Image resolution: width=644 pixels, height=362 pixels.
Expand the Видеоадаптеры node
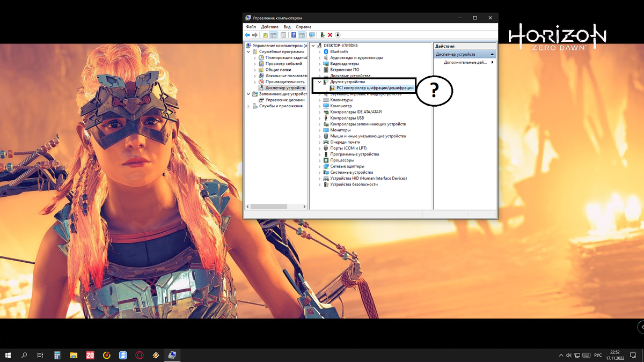[x=319, y=64]
